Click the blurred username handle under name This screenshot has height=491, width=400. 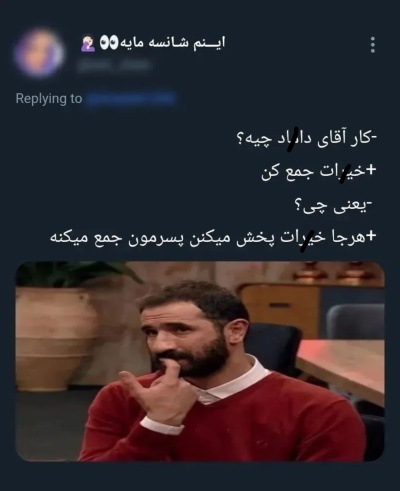pyautogui.click(x=114, y=65)
